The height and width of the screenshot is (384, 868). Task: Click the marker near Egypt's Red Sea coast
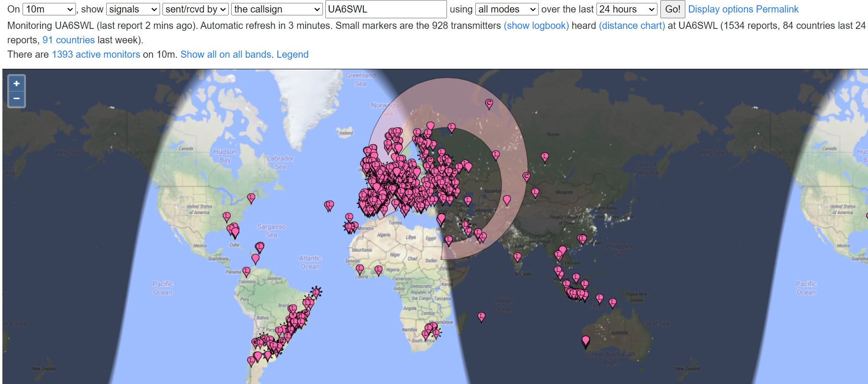click(448, 240)
